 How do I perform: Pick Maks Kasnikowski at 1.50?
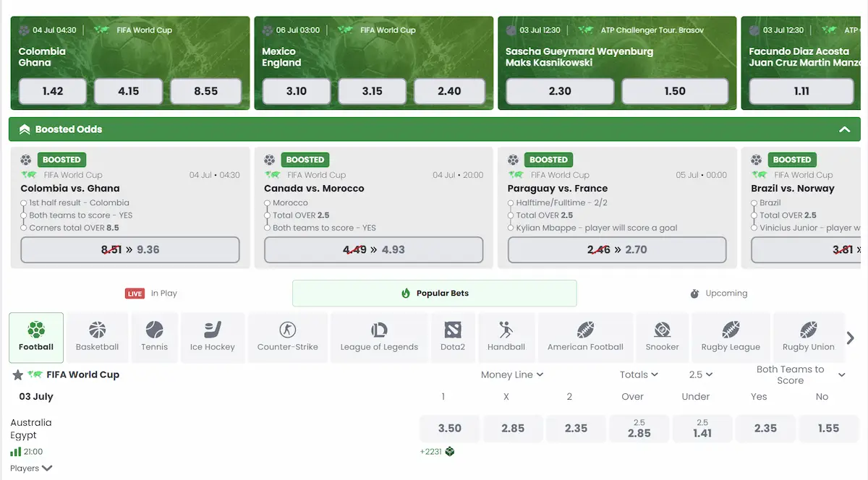(x=675, y=92)
